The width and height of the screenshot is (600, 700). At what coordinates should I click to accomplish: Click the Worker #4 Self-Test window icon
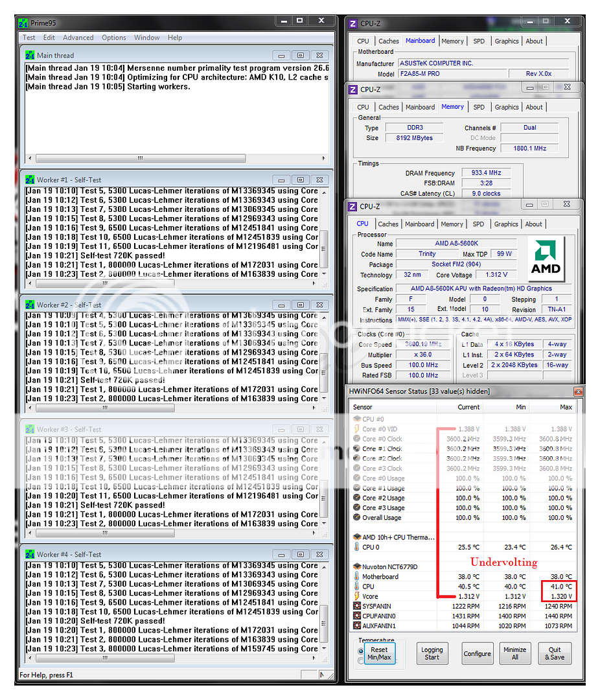30,555
